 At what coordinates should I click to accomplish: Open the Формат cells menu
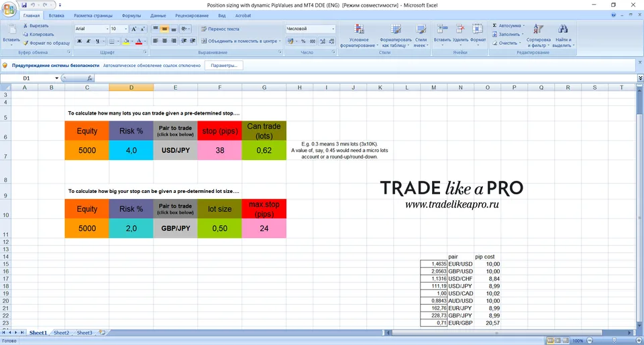point(478,34)
